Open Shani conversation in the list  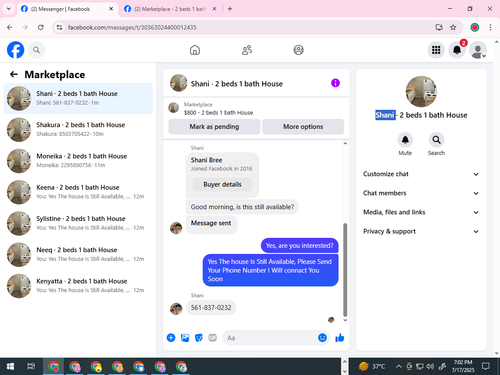click(78, 98)
